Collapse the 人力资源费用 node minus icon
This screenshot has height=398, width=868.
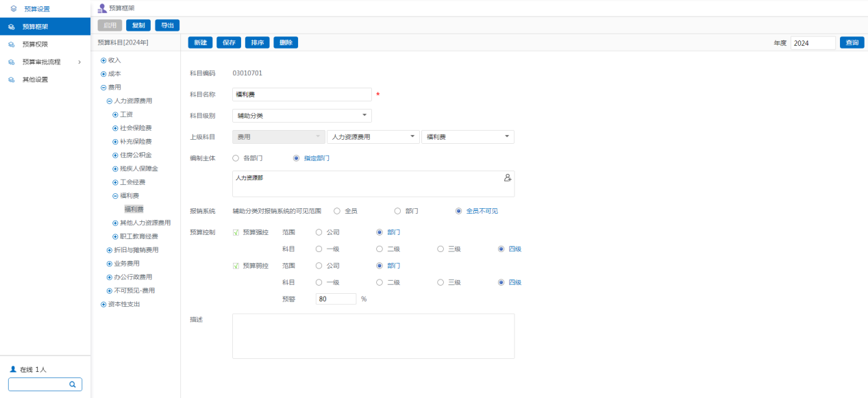point(110,101)
